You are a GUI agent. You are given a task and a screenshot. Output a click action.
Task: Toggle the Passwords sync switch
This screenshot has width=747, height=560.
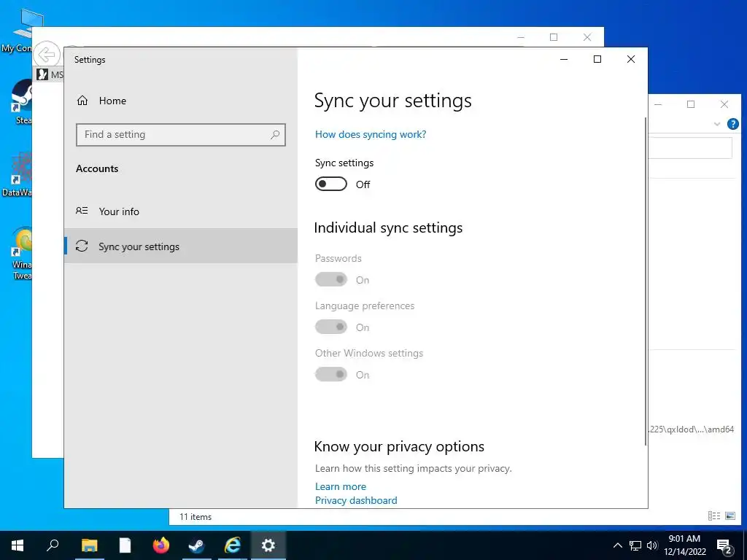[331, 279]
